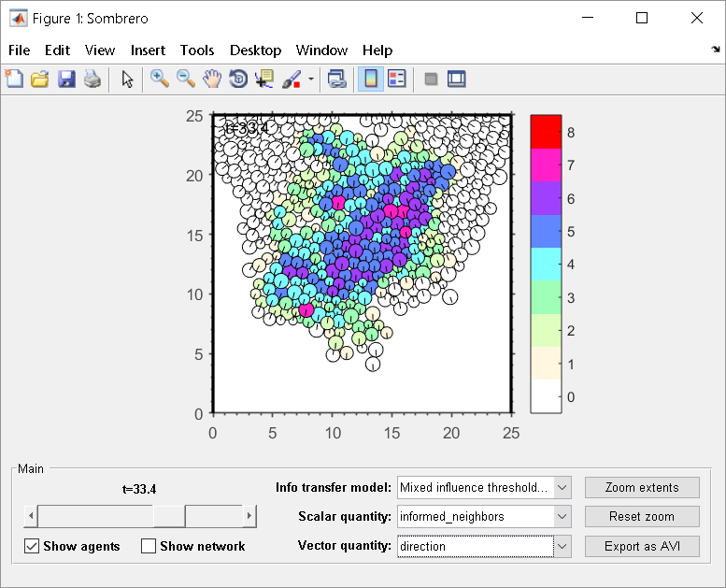
Task: Minimize the Sombrero figure window
Action: [588, 18]
